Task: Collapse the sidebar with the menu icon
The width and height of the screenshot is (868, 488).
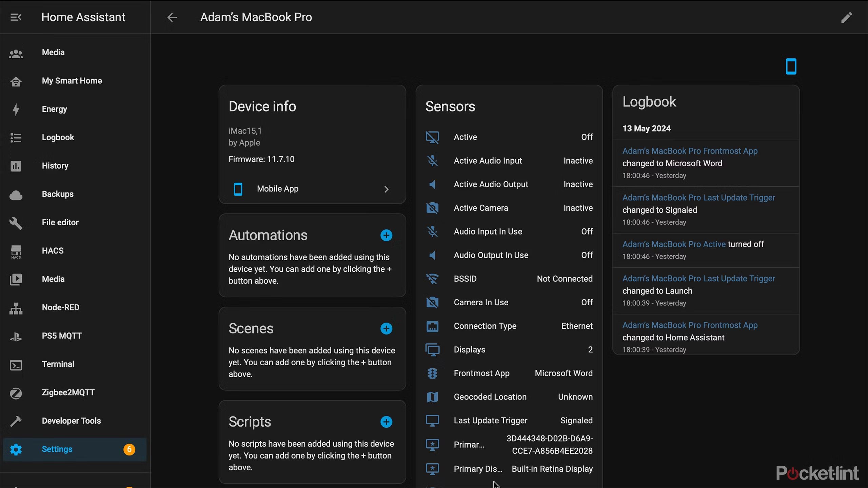Action: (16, 17)
